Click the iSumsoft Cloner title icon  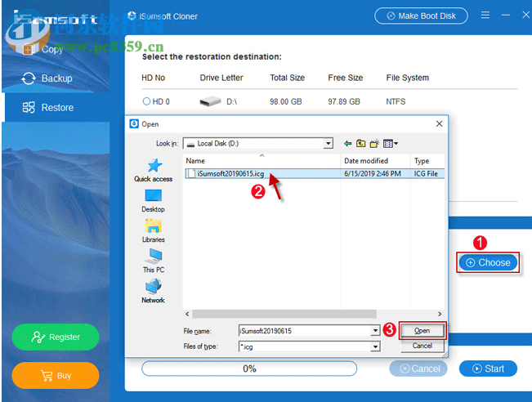click(x=132, y=16)
